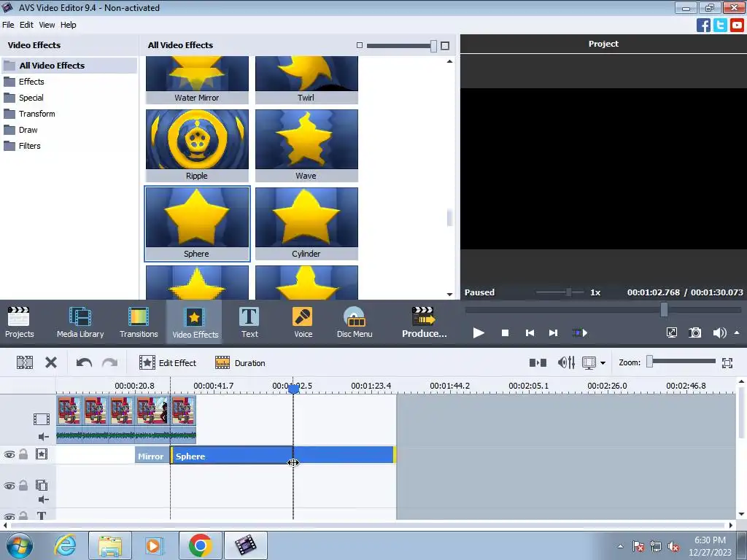The width and height of the screenshot is (747, 560).
Task: Select the Video Effects button
Action: click(195, 322)
